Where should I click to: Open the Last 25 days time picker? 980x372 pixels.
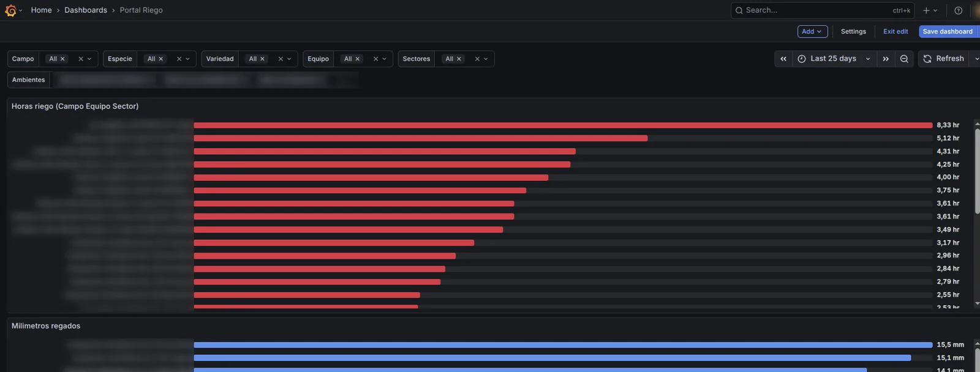click(x=834, y=59)
